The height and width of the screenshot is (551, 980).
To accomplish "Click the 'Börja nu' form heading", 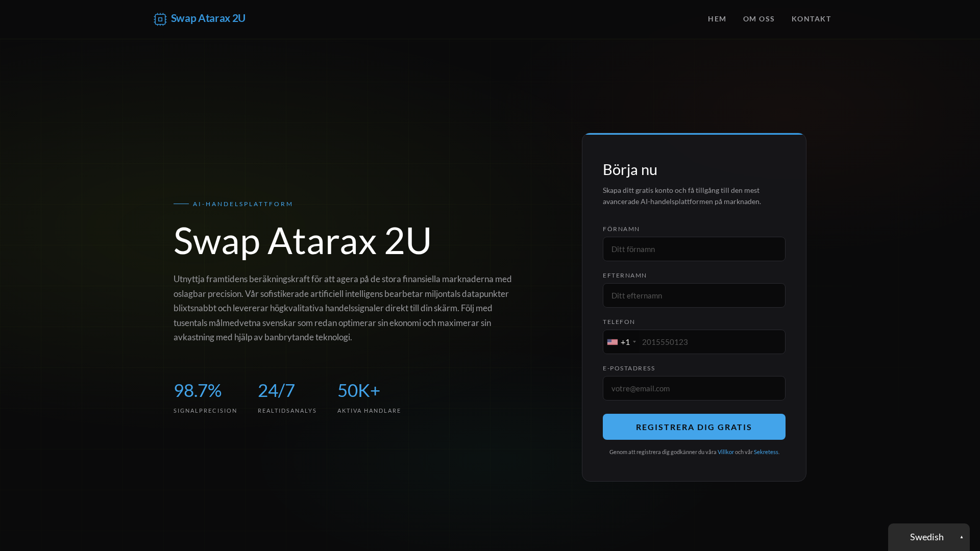I will 630,169.
